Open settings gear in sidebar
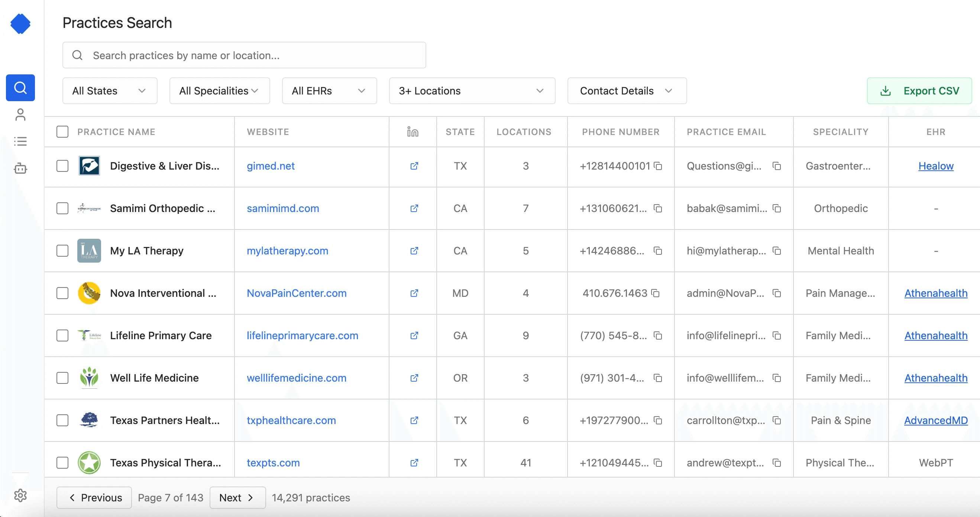Viewport: 980px width, 517px height. point(20,495)
